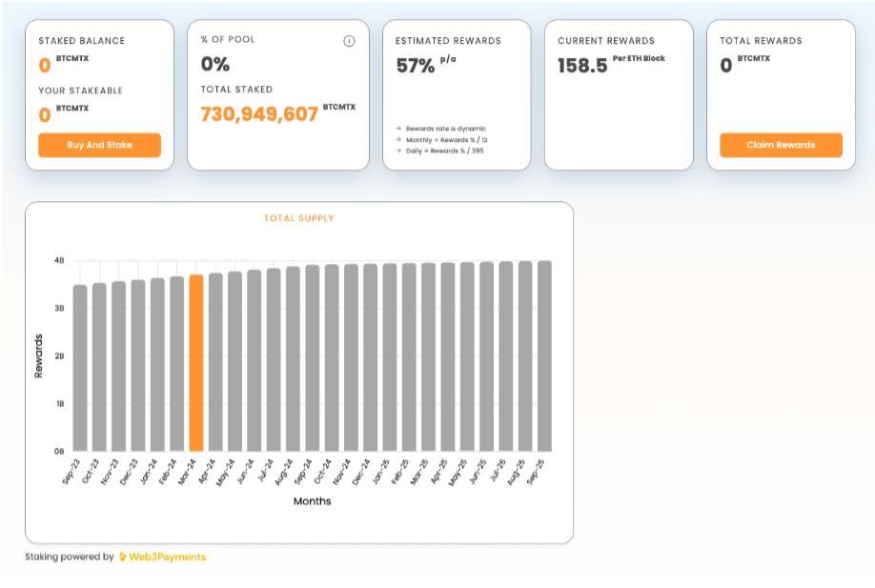Click the Buy And Stake button
The width and height of the screenshot is (875, 588).
(99, 145)
